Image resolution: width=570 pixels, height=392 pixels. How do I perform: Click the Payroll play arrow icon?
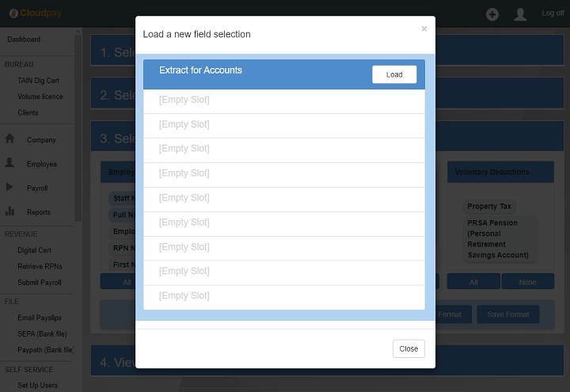10,188
